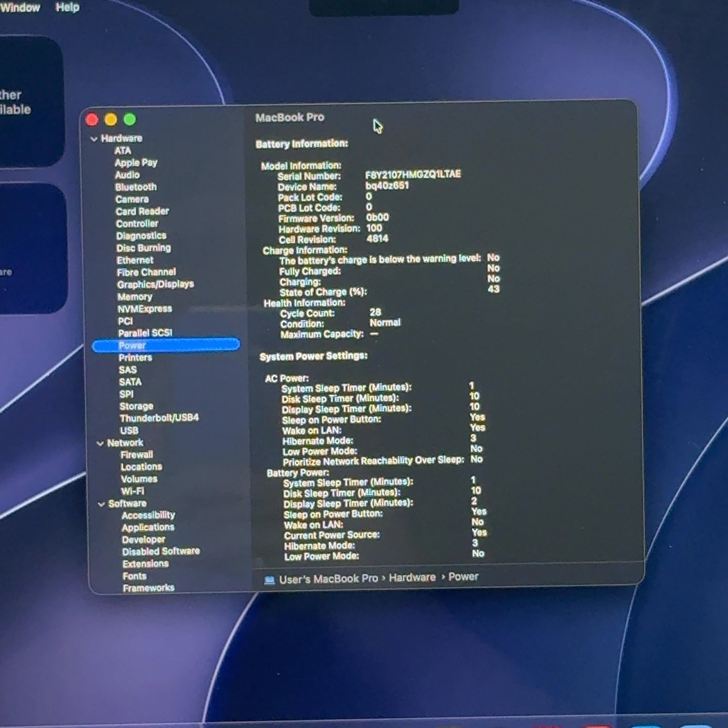Select Disabled Software in the sidebar
728x728 pixels.
pyautogui.click(x=161, y=552)
